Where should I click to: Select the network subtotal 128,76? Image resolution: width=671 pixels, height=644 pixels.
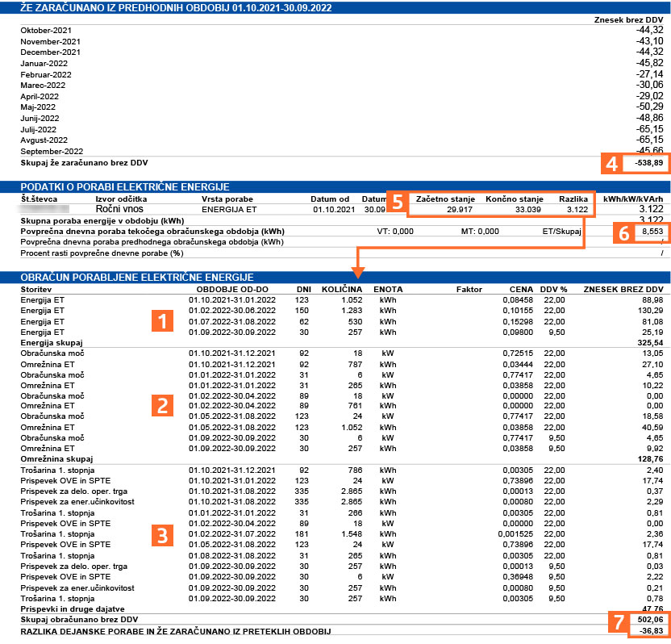pos(649,459)
